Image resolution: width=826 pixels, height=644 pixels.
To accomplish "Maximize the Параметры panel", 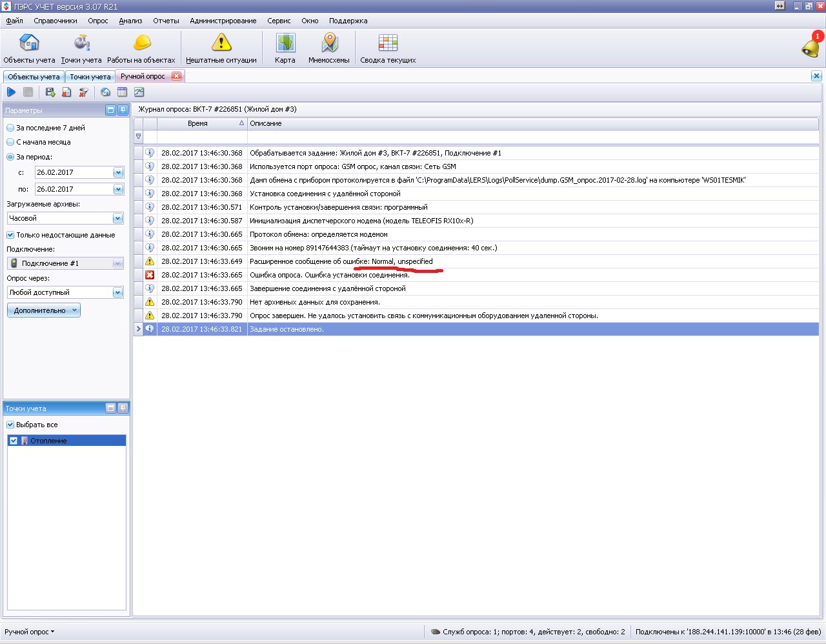I will click(111, 110).
